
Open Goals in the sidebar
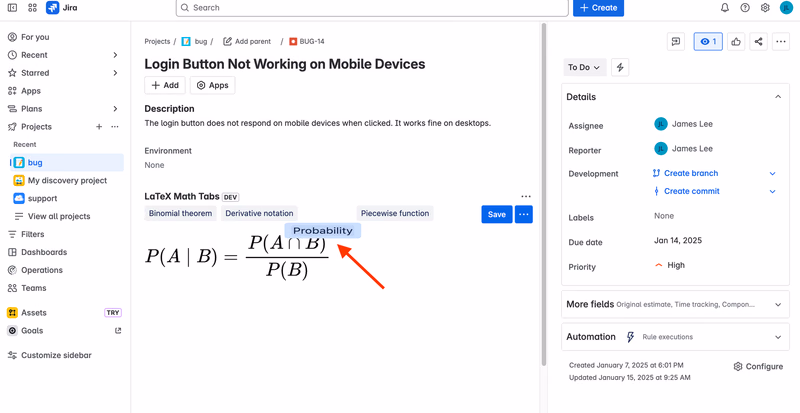tap(32, 330)
